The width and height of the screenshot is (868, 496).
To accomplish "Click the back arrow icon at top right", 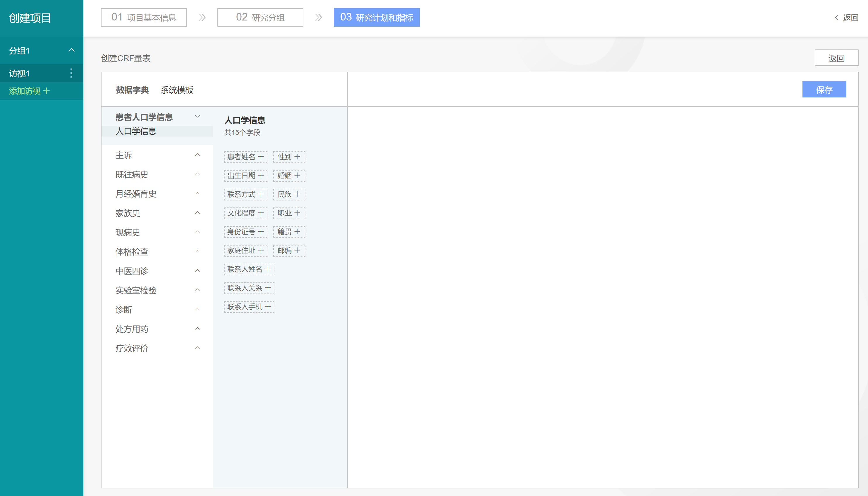I will point(837,18).
